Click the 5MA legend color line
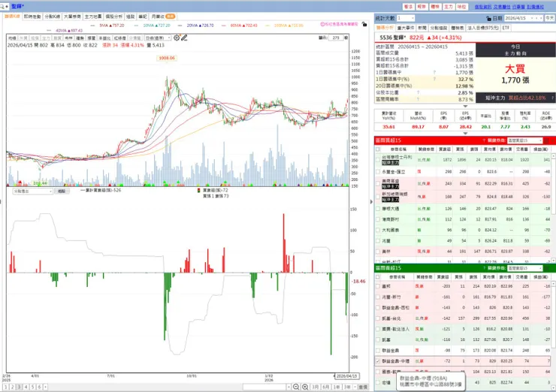 pyautogui.click(x=93, y=26)
